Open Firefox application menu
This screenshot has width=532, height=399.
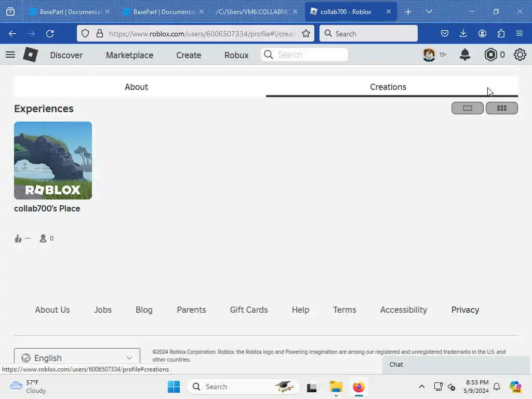coord(520,34)
